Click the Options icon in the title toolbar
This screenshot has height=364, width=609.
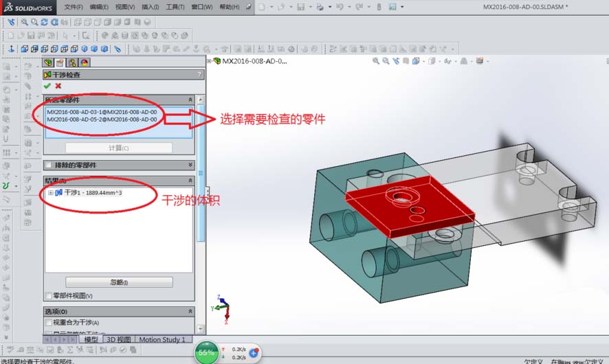[392, 7]
